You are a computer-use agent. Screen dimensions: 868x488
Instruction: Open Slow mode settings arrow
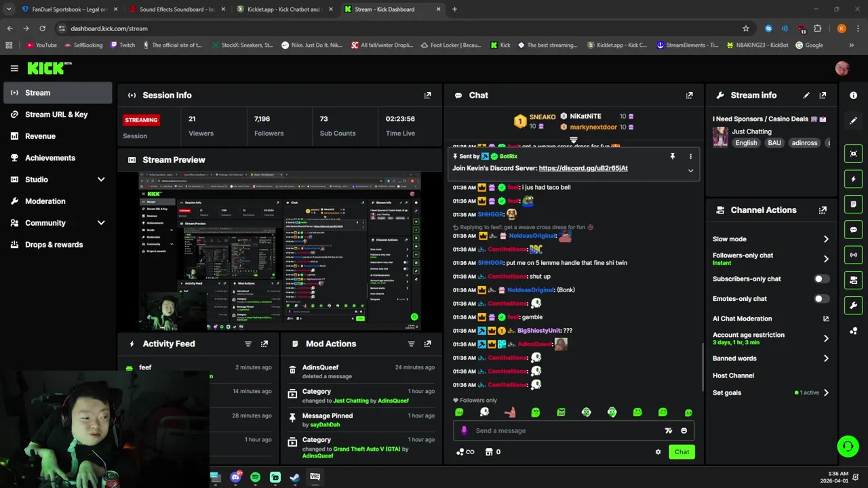coord(826,239)
